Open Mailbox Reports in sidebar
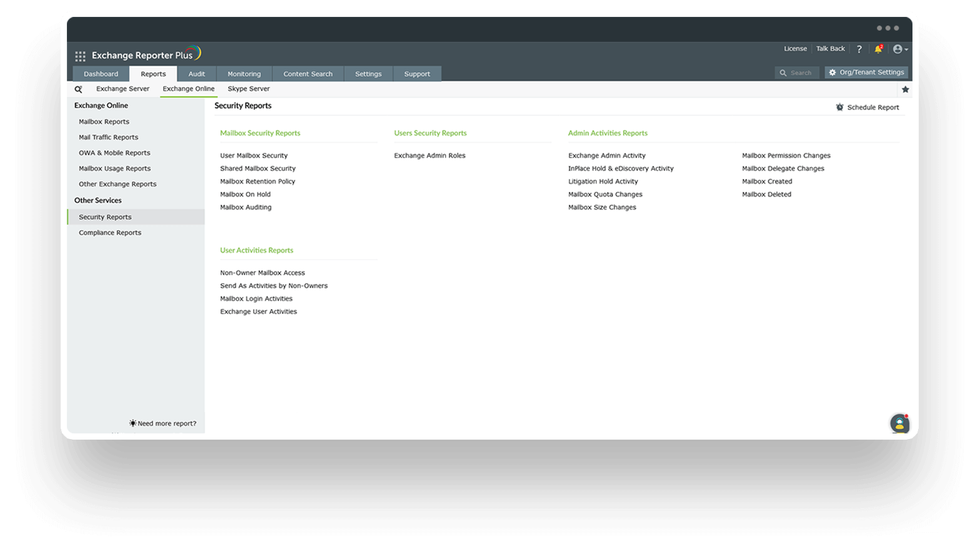The width and height of the screenshot is (980, 551). click(104, 122)
